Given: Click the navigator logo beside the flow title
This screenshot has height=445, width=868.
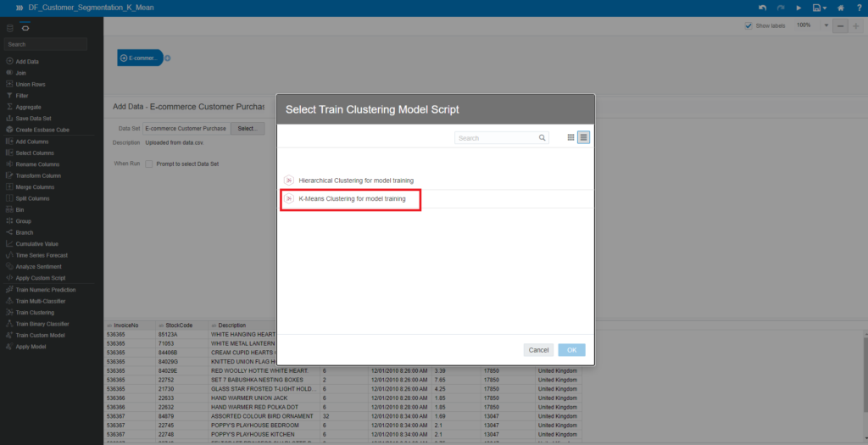Looking at the screenshot, I should click(x=19, y=8).
